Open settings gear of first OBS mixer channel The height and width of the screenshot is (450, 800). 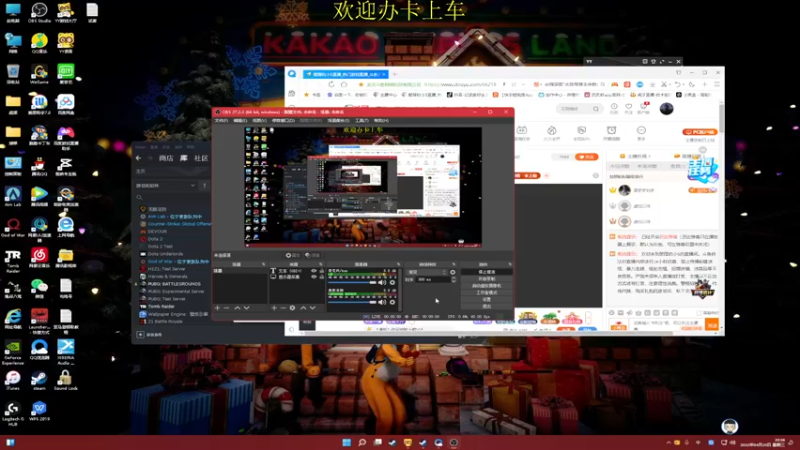click(x=392, y=283)
